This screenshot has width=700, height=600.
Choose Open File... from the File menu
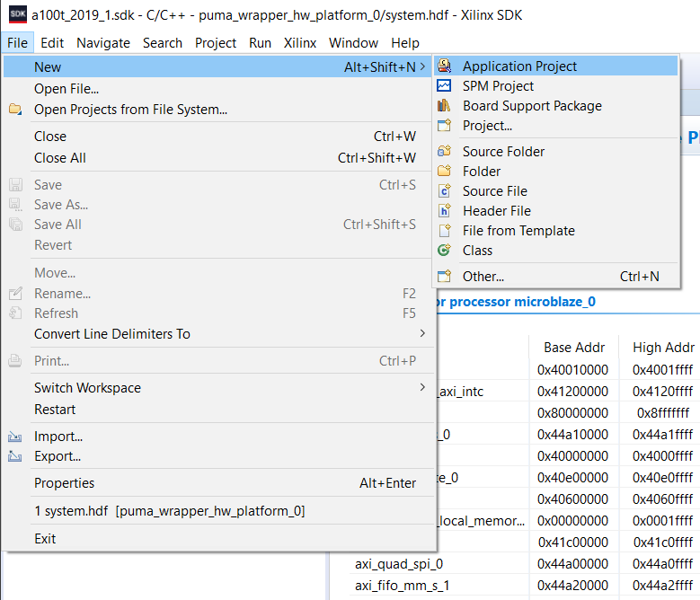click(x=218, y=89)
